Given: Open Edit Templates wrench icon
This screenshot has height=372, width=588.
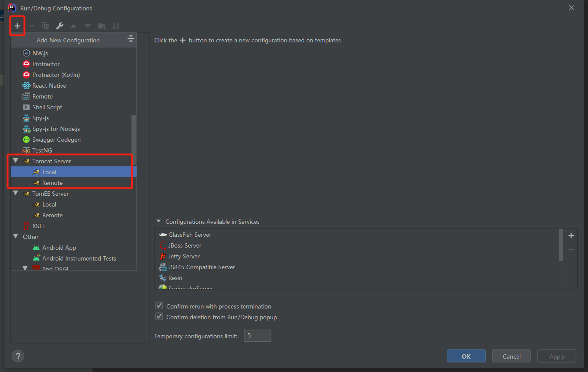Looking at the screenshot, I should tap(60, 26).
